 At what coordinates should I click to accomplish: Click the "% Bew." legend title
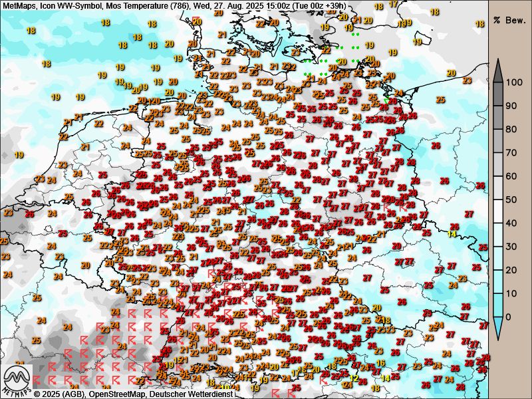509,20
